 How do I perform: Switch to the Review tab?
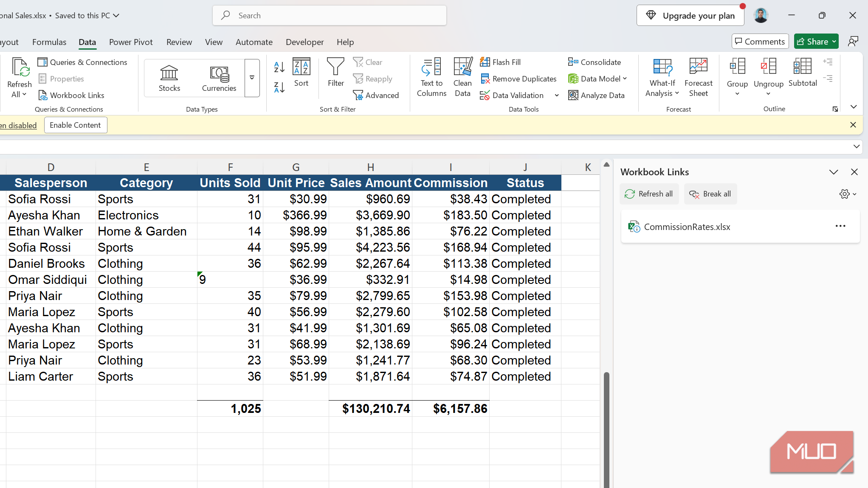[179, 42]
